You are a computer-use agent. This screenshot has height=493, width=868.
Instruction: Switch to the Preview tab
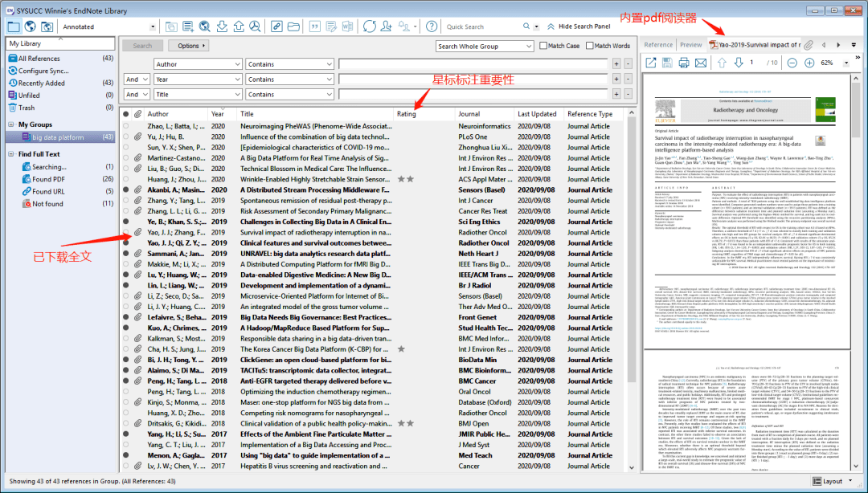click(690, 45)
